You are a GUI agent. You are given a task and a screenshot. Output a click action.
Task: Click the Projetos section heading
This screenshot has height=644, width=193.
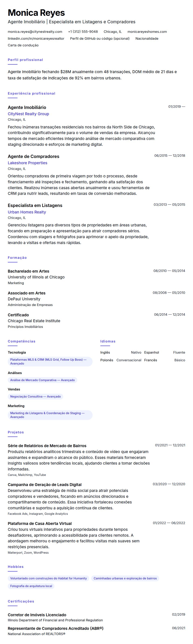point(16,432)
